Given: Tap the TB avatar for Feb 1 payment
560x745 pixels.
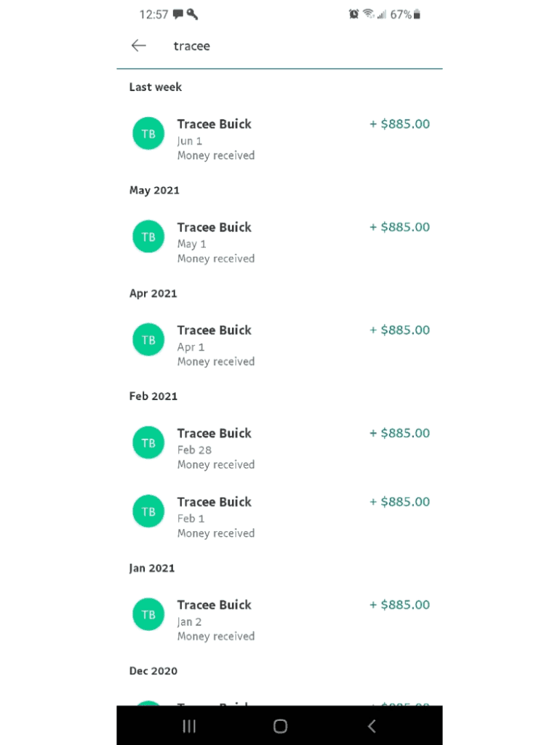Looking at the screenshot, I should pyautogui.click(x=148, y=511).
